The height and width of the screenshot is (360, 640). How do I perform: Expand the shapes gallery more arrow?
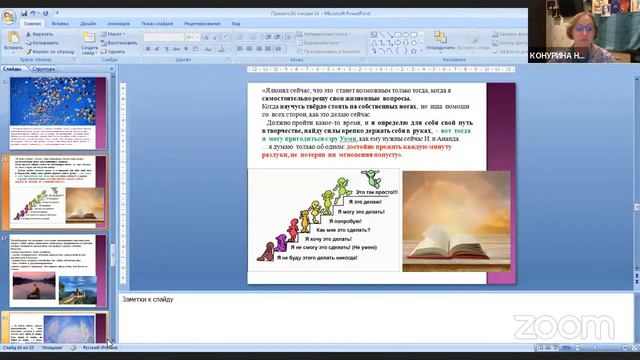click(x=421, y=51)
